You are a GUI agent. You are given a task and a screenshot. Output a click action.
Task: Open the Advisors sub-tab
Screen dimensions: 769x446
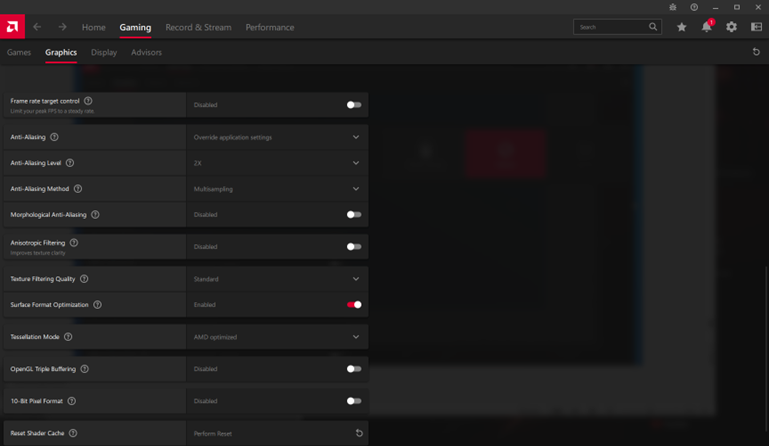click(146, 52)
